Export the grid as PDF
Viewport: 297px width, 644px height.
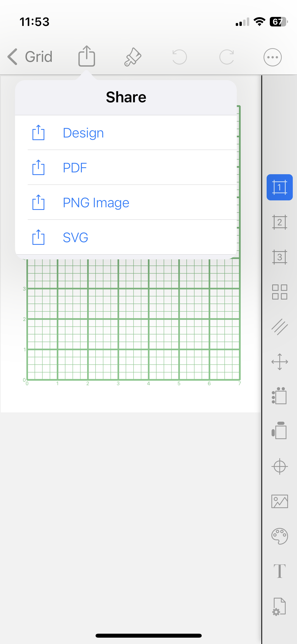[75, 167]
